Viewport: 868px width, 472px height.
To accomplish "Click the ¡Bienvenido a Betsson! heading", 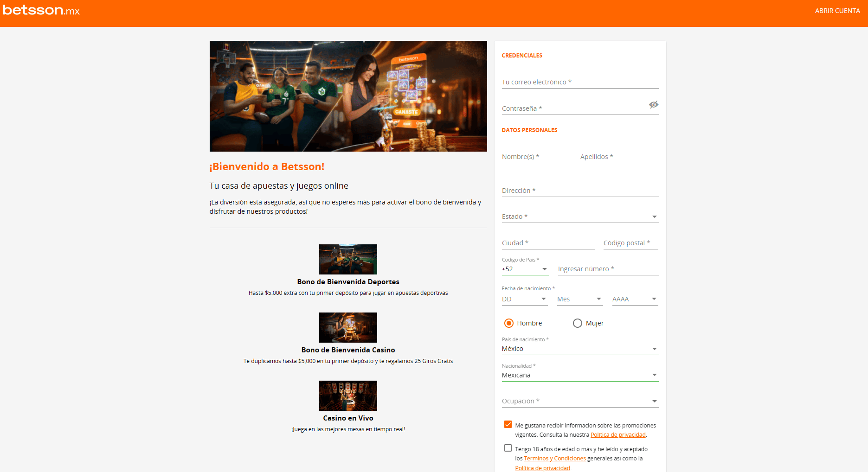I will [x=267, y=167].
